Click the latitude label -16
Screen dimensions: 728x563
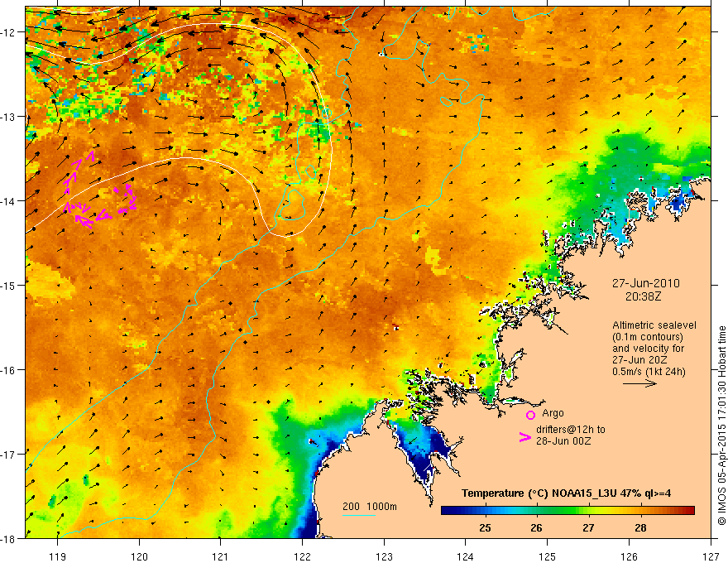(9, 370)
